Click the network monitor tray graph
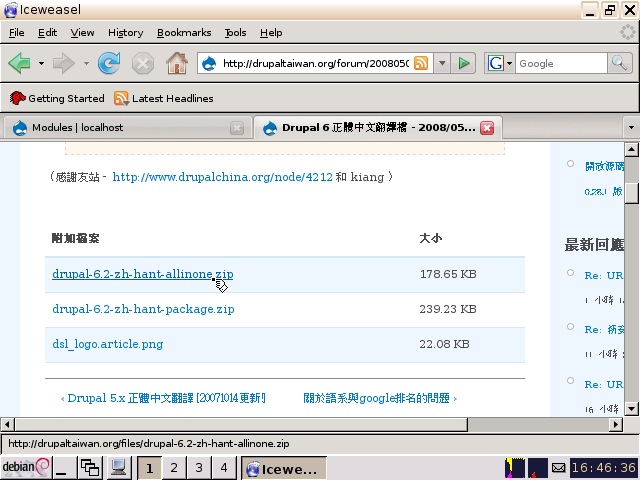This screenshot has width=640, height=480. click(538, 468)
